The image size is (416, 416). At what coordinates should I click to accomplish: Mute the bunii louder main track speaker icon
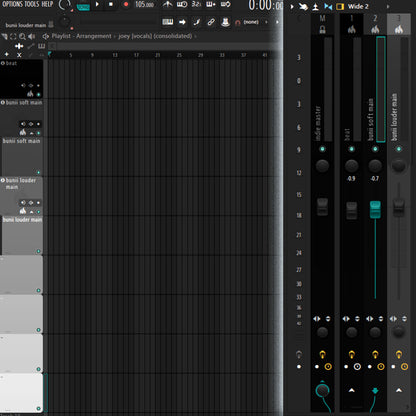coord(23,203)
